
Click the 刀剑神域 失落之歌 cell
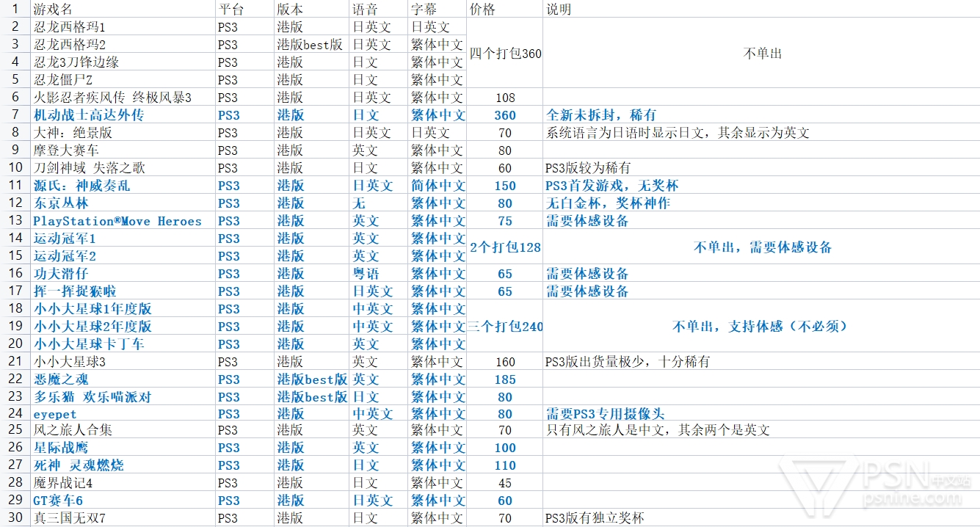click(123, 167)
